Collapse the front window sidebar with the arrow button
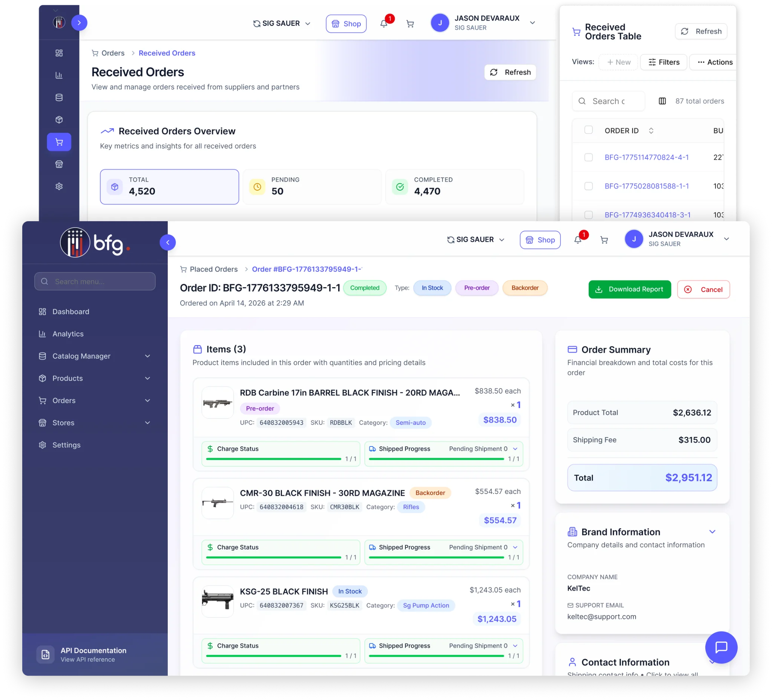Image resolution: width=772 pixels, height=700 pixels. coord(168,242)
